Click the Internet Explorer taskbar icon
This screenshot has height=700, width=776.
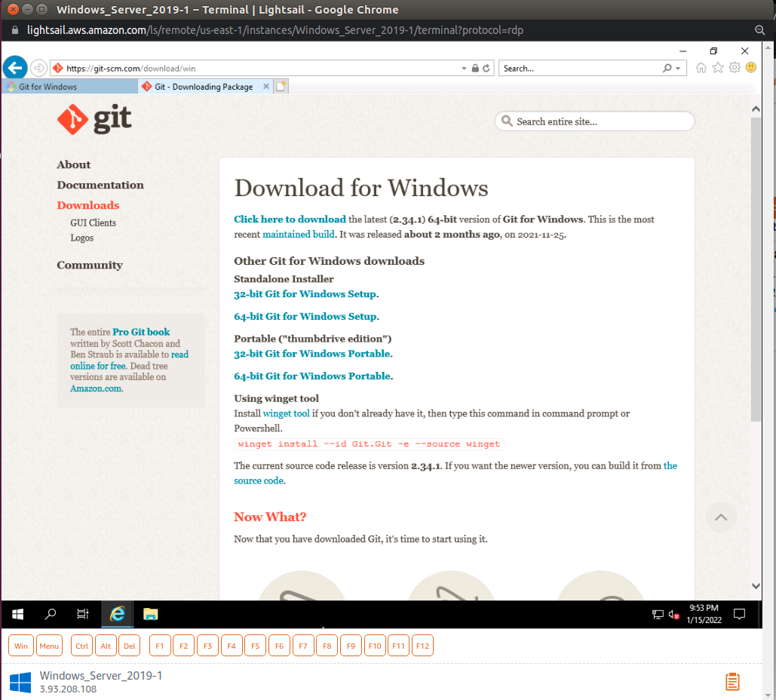pos(118,614)
